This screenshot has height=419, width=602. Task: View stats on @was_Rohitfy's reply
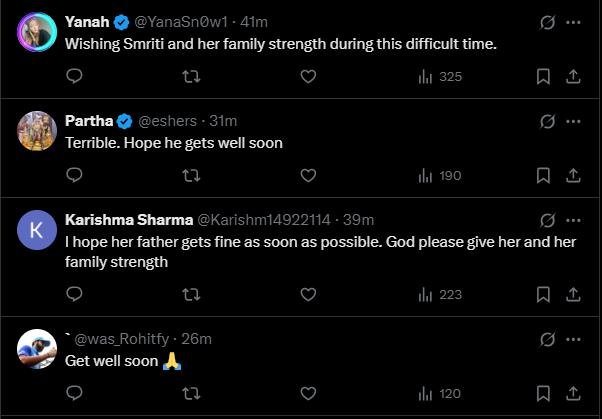[438, 393]
